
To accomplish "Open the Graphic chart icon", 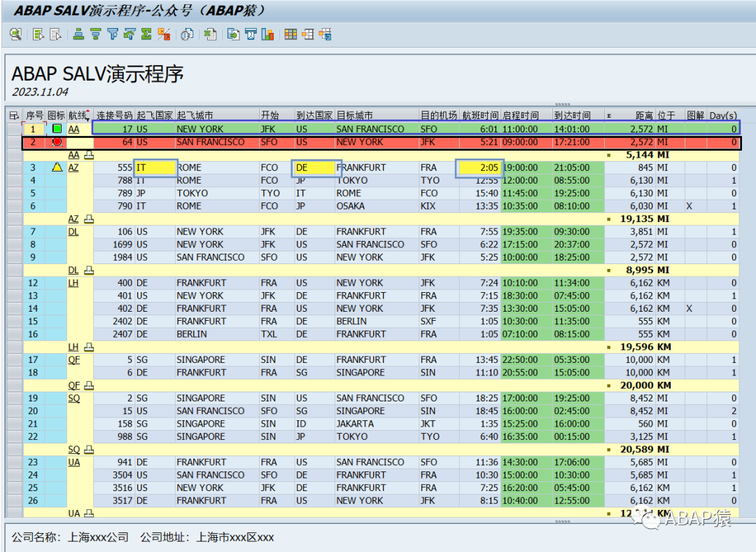I will point(267,34).
